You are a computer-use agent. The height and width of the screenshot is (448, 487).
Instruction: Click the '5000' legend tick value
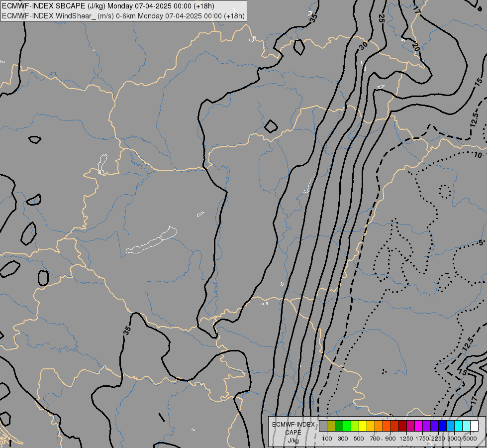coord(470,439)
